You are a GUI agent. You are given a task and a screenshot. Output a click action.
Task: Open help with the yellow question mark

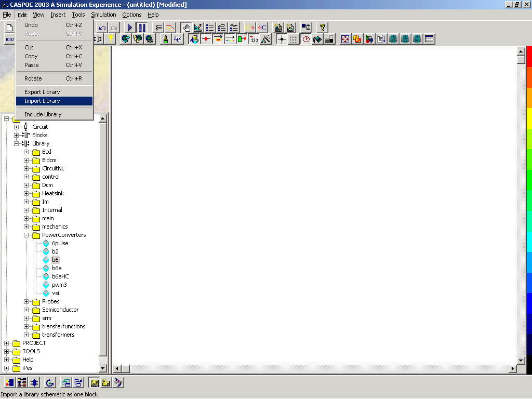322,28
